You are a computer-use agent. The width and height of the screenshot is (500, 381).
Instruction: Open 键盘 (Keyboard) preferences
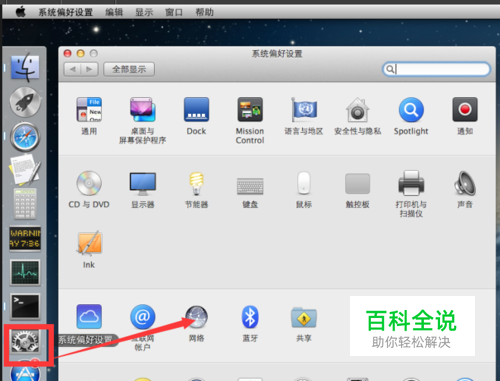pyautogui.click(x=250, y=186)
